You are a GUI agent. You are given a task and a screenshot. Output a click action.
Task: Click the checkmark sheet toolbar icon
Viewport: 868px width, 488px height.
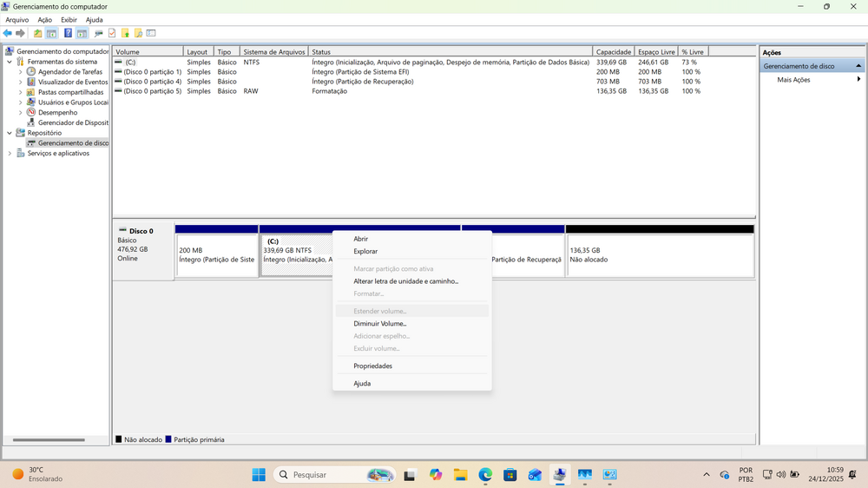[x=111, y=33]
